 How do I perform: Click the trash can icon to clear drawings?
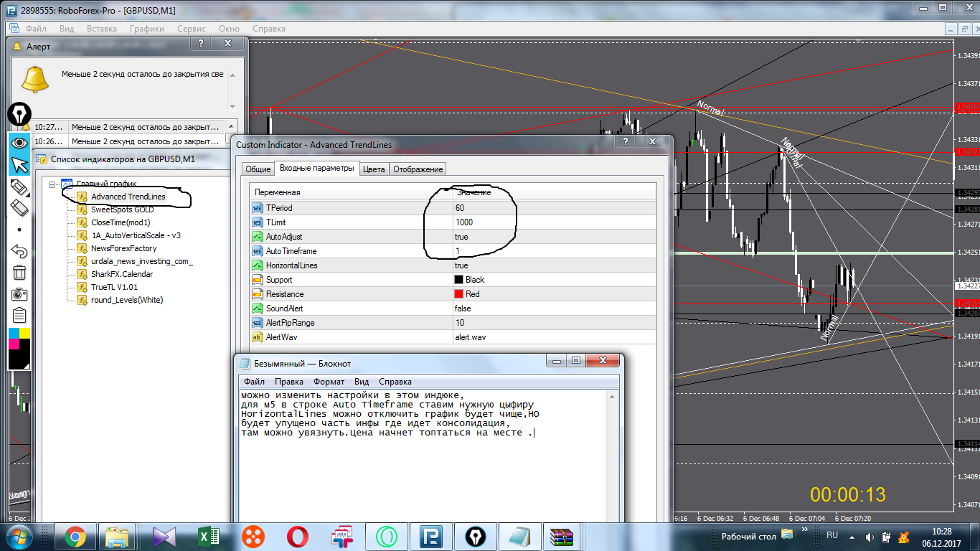coord(19,272)
